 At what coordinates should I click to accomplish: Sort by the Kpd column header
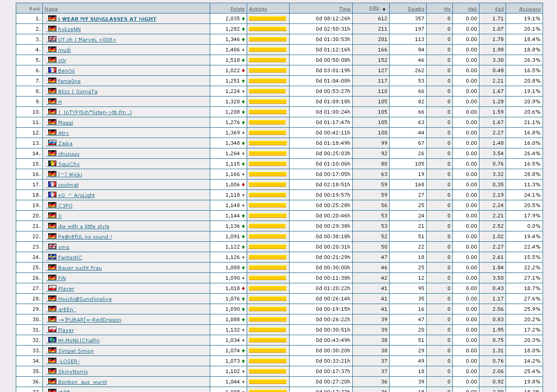coord(499,9)
